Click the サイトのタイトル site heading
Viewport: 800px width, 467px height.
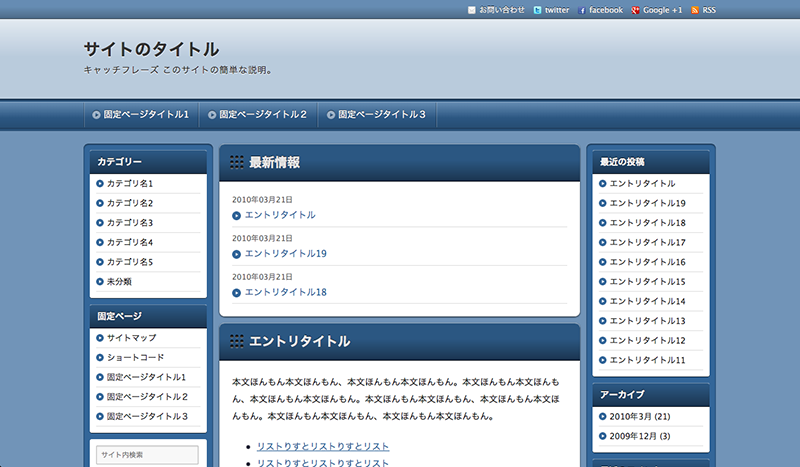pyautogui.click(x=152, y=49)
